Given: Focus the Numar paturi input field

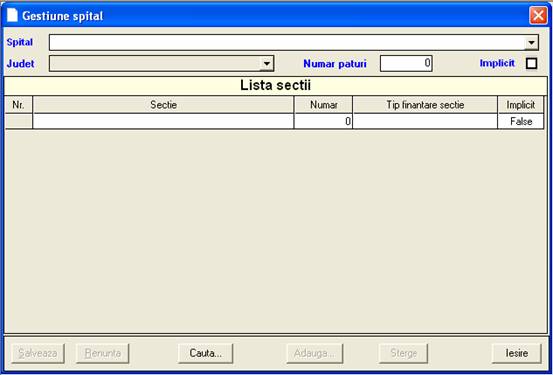Looking at the screenshot, I should pos(406,63).
